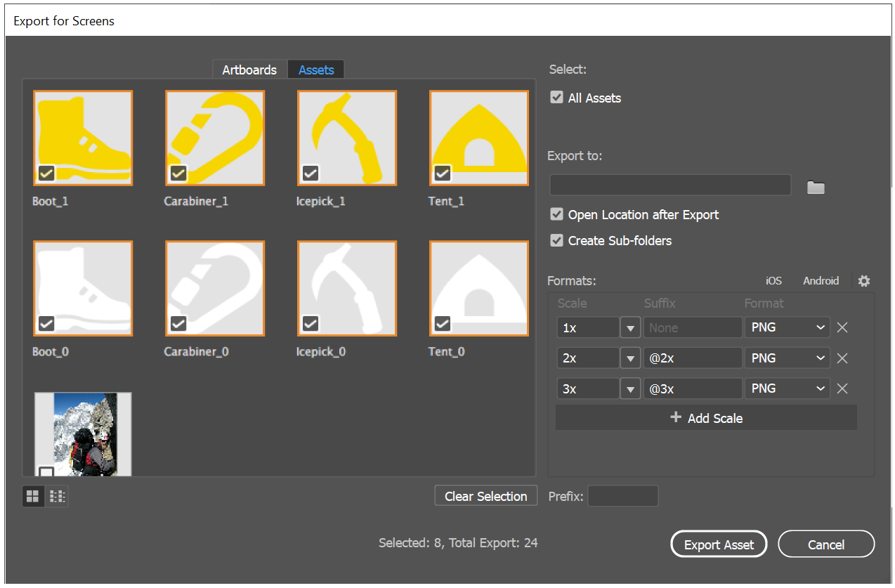The width and height of the screenshot is (895, 588).
Task: Click the Tent_0 asset name label
Action: click(446, 352)
